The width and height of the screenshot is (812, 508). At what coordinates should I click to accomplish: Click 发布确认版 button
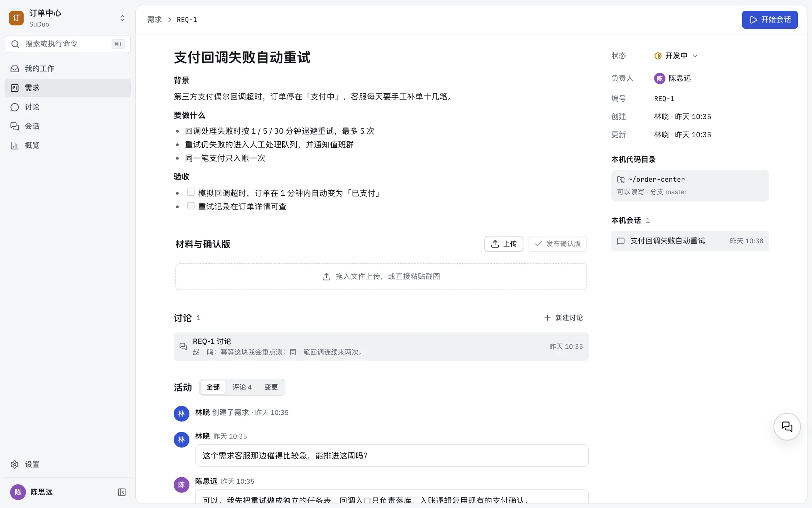coord(557,244)
